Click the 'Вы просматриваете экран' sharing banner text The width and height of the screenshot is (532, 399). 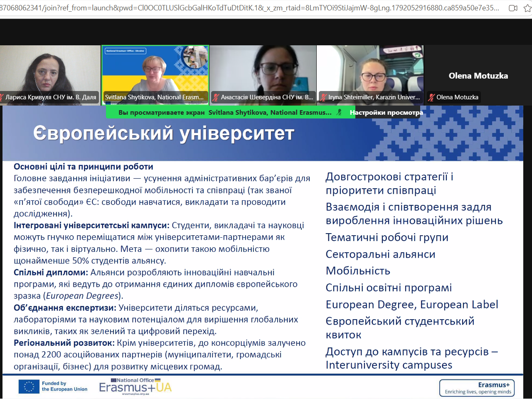(x=162, y=113)
